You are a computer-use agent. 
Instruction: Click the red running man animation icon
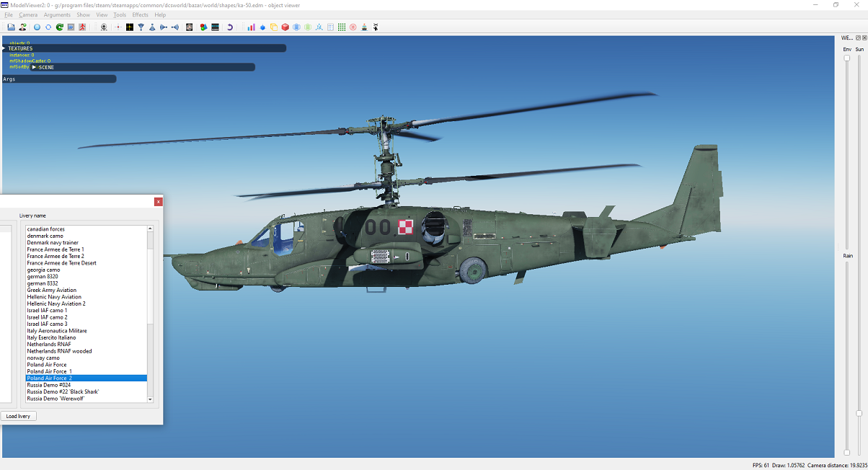[83, 27]
